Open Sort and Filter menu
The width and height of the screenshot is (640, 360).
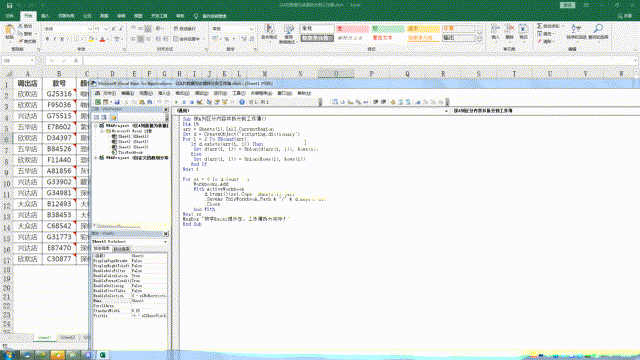(x=576, y=32)
